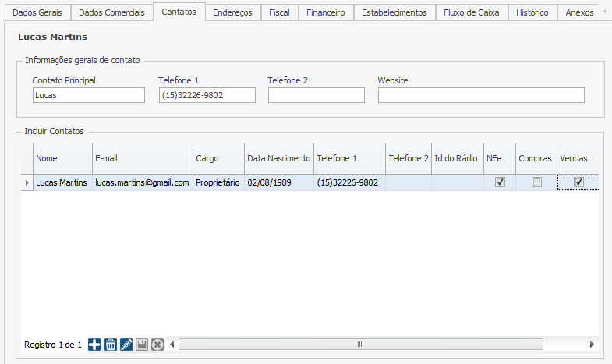The width and height of the screenshot is (612, 364).
Task: Select the Lucas Martins row indicator arrow
Action: (x=27, y=182)
